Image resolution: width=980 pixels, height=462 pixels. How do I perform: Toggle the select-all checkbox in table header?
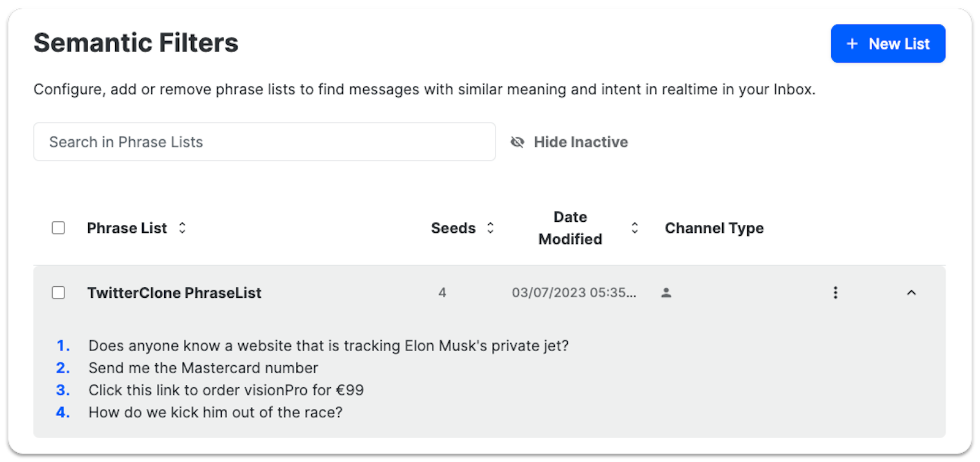(x=58, y=228)
